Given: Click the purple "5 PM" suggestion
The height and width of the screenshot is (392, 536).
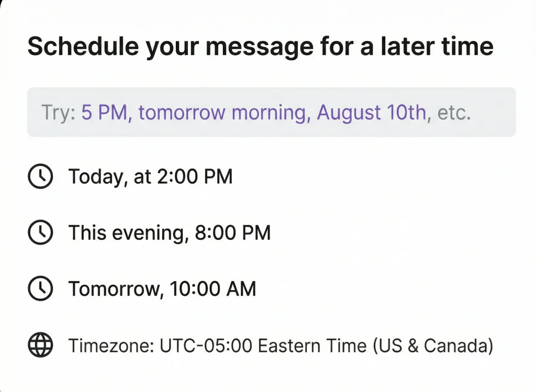Looking at the screenshot, I should tap(104, 113).
